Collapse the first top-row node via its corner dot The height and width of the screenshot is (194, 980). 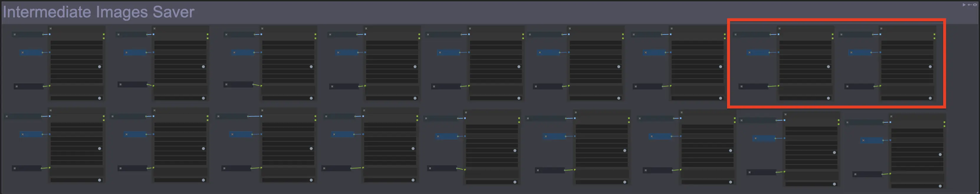click(x=51, y=29)
